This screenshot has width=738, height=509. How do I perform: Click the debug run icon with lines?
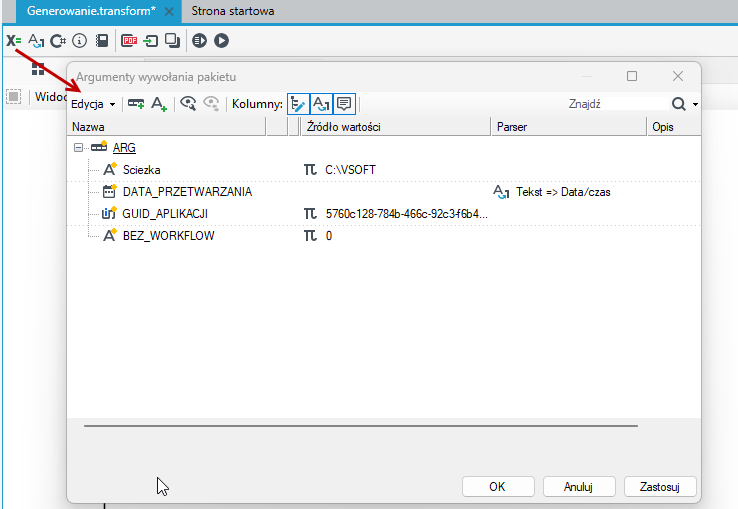pyautogui.click(x=200, y=41)
